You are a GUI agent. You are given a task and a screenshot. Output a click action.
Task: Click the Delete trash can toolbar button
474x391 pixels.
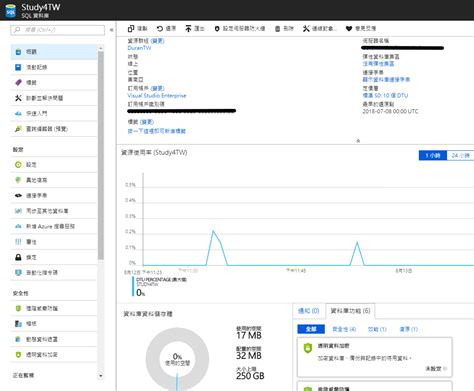tap(284, 29)
